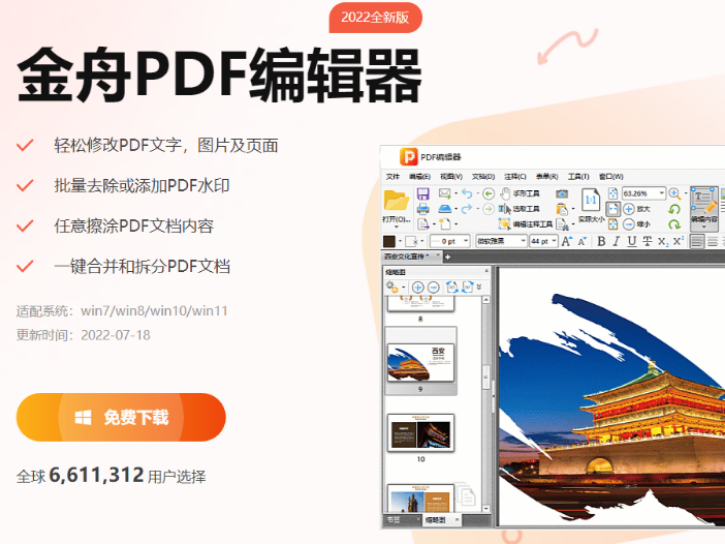Expand the thumbnail settings gear dropdown

pos(404,287)
